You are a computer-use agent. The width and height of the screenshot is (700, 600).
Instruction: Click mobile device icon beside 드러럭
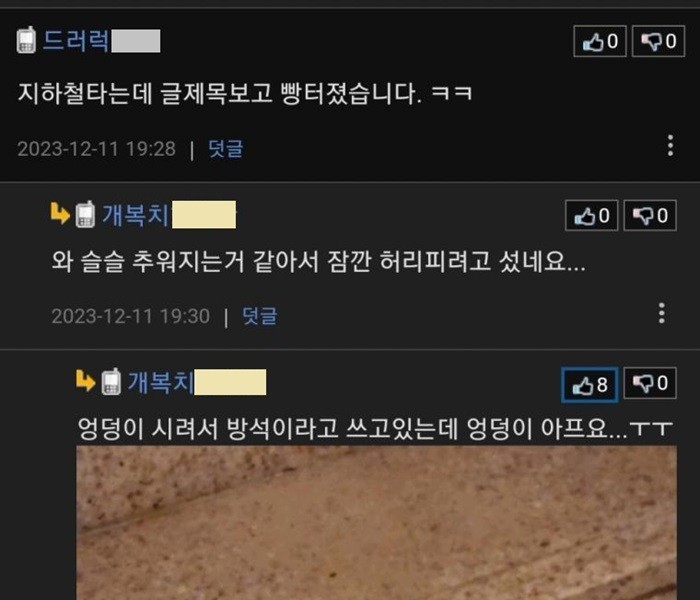click(26, 40)
